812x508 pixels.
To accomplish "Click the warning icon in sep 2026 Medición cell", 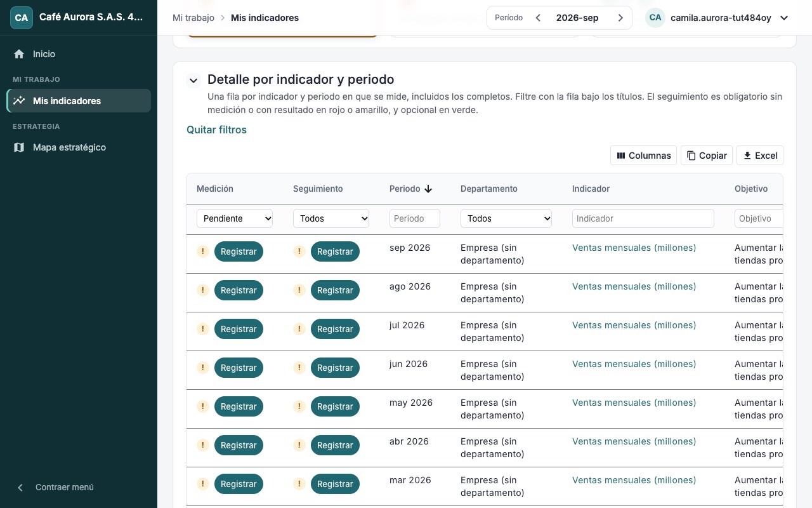I will 203,251.
